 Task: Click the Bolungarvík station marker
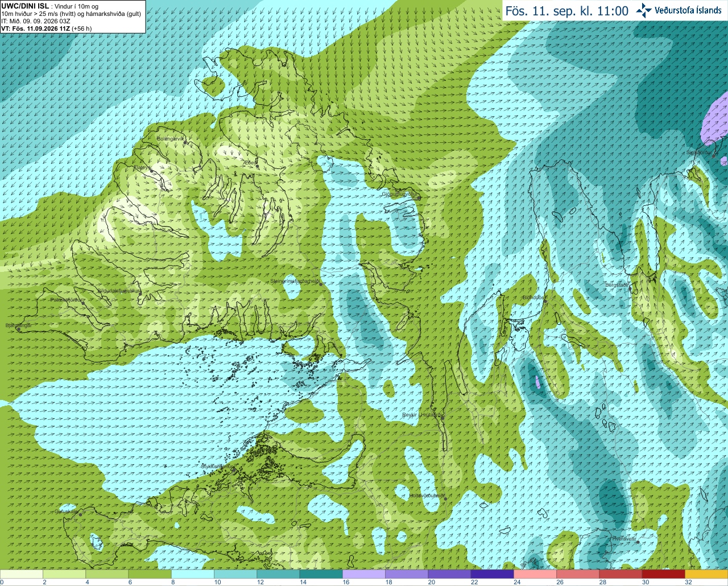coord(185,142)
